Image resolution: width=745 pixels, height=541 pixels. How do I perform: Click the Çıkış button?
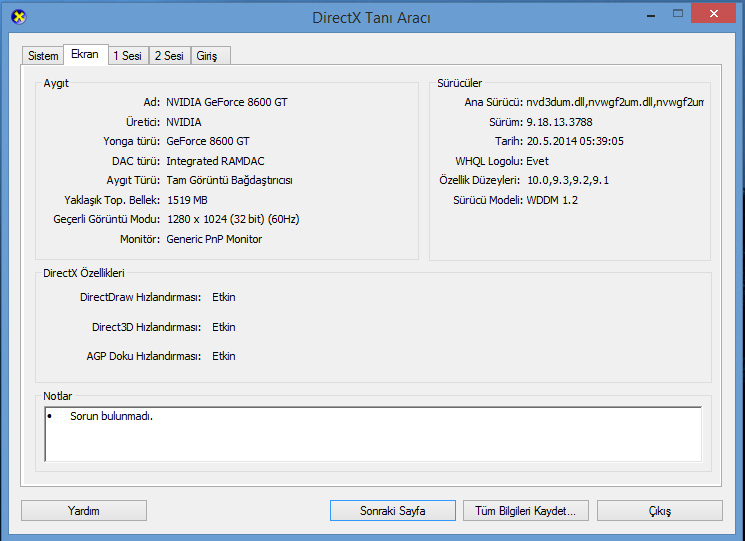[659, 511]
